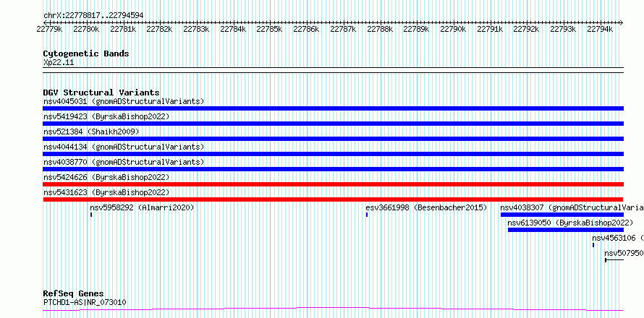Click the 22782k ruler tick label
This screenshot has width=644, height=318.
click(x=159, y=29)
